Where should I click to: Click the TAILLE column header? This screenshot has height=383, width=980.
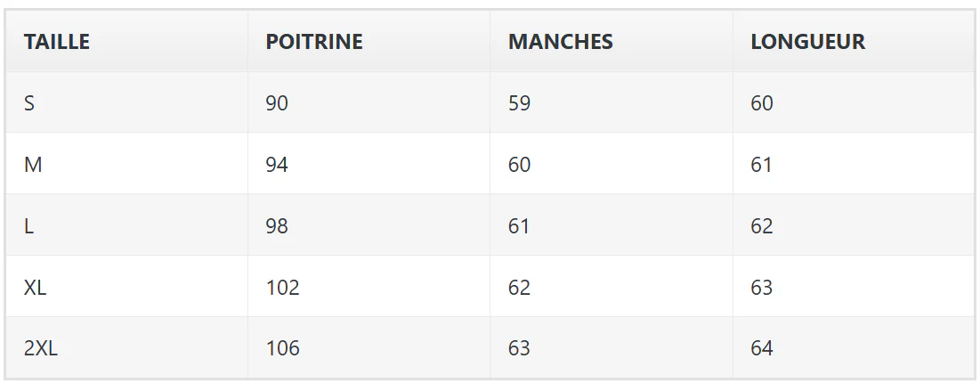pos(127,41)
